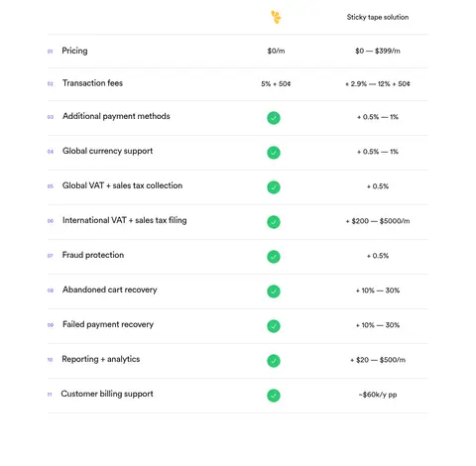Click the + $200 — $5000/m value
476x466 pixels.
click(378, 221)
